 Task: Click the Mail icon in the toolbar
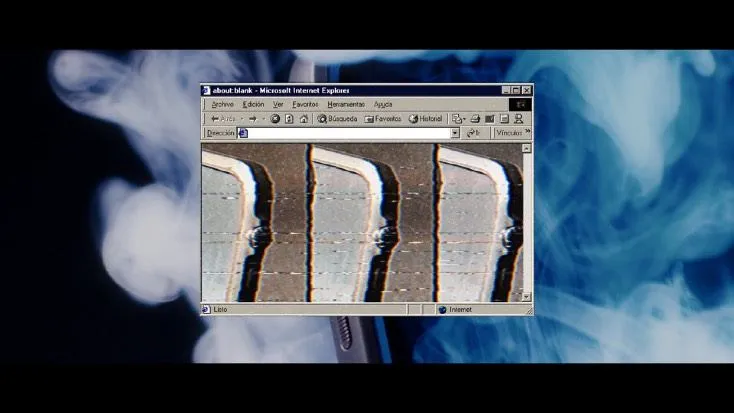(458, 119)
